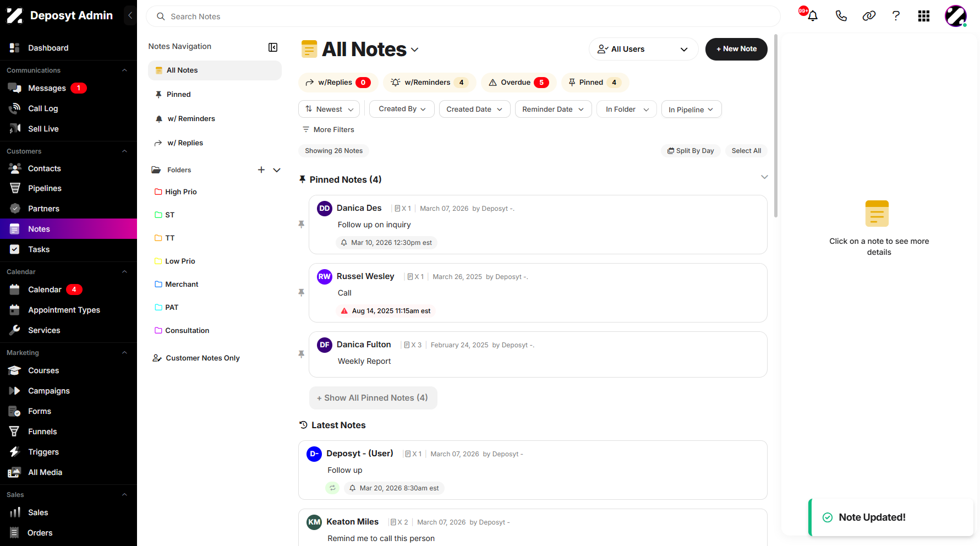Toggle the w/Reminders filter chip
This screenshot has height=546, width=980.
point(429,83)
